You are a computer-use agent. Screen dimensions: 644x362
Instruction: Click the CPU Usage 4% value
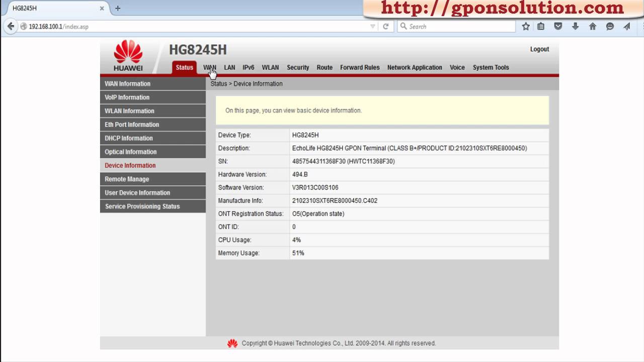point(296,240)
